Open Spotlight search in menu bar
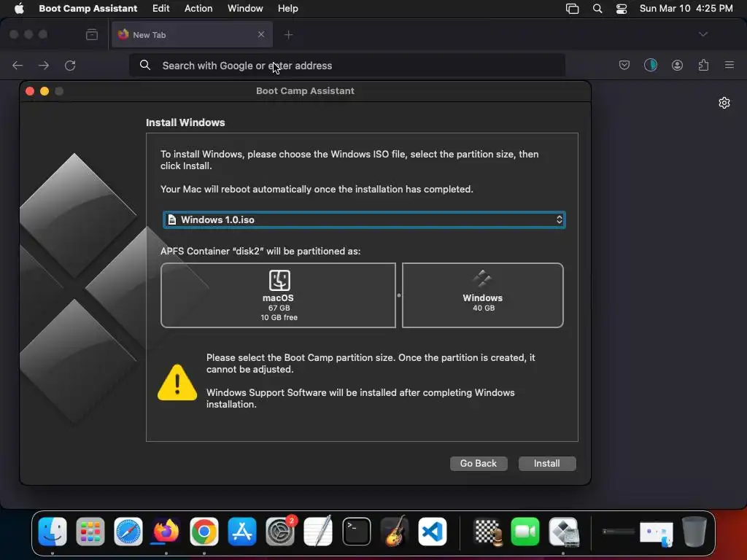This screenshot has height=560, width=747. (x=597, y=9)
